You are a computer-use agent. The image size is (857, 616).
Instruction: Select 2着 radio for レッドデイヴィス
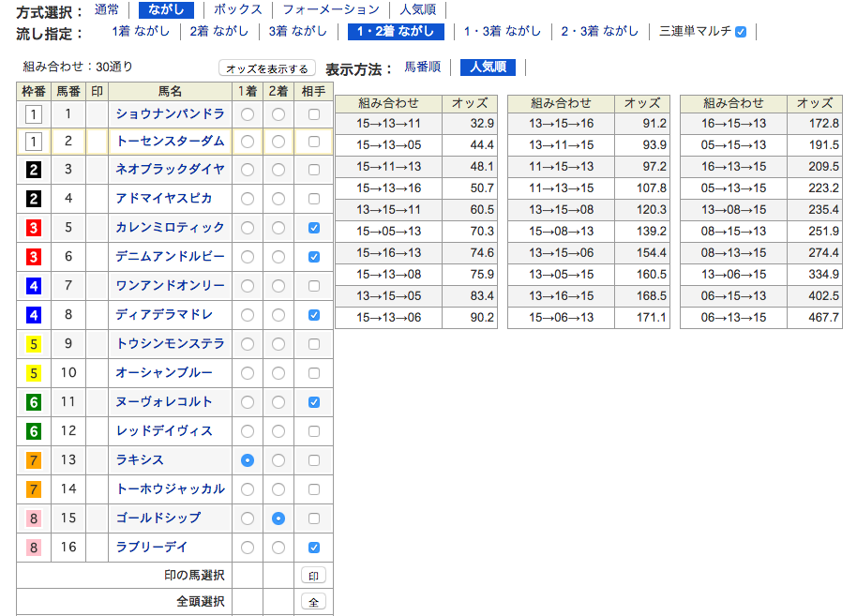[278, 431]
